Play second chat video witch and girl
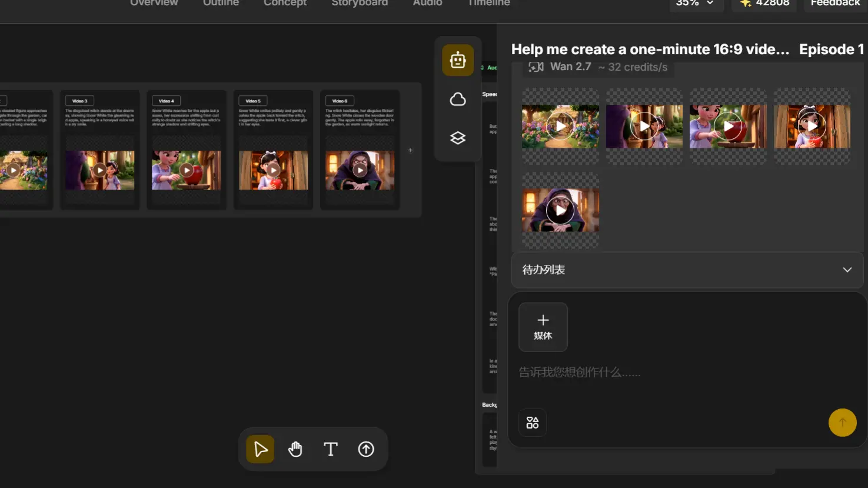The image size is (868, 488). click(x=644, y=126)
